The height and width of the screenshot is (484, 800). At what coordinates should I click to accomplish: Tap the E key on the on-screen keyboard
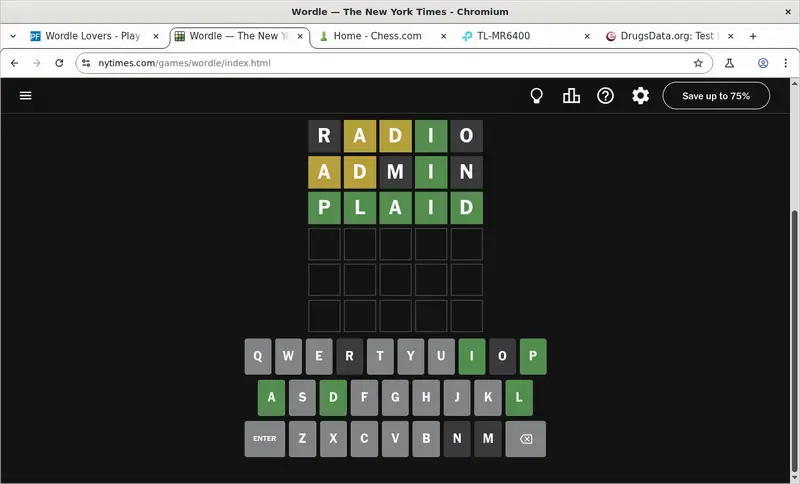click(319, 356)
